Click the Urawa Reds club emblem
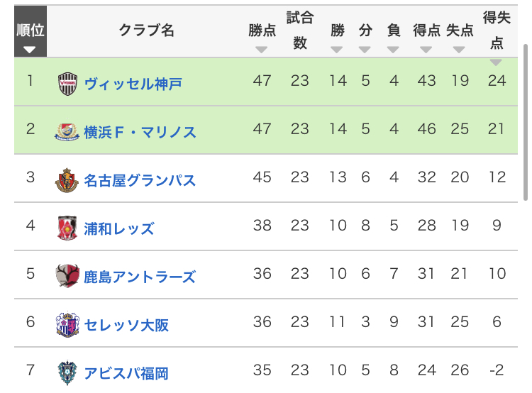 tap(67, 228)
